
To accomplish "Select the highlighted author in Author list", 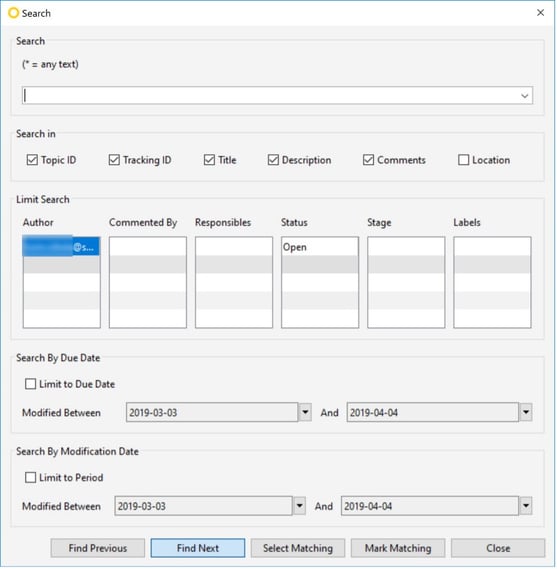I will [x=61, y=247].
